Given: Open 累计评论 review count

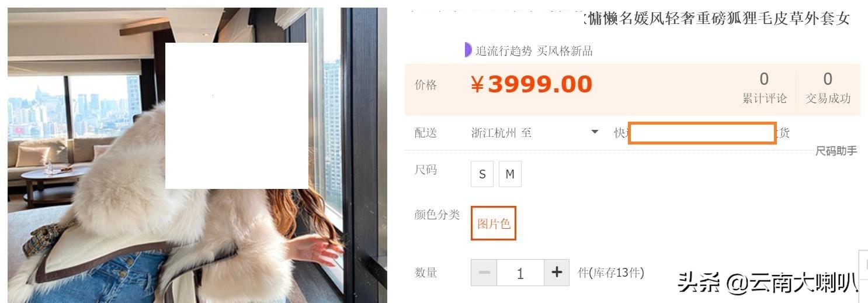Looking at the screenshot, I should click(764, 88).
